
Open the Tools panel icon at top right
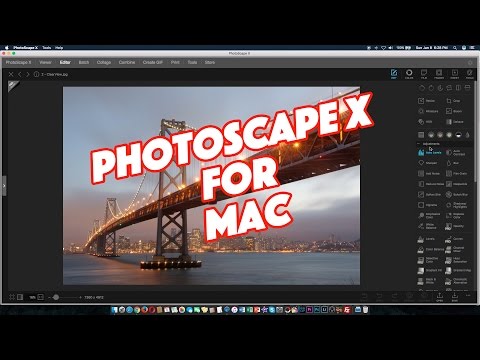470,74
